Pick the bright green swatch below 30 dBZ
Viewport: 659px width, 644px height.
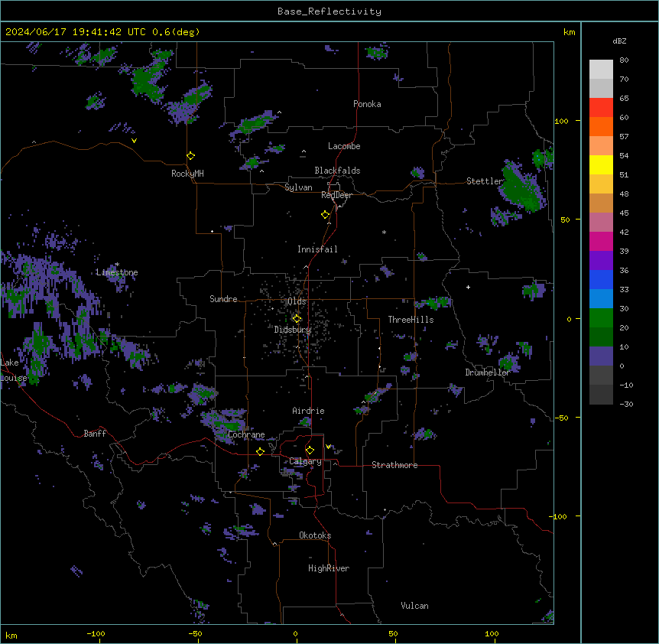601,318
